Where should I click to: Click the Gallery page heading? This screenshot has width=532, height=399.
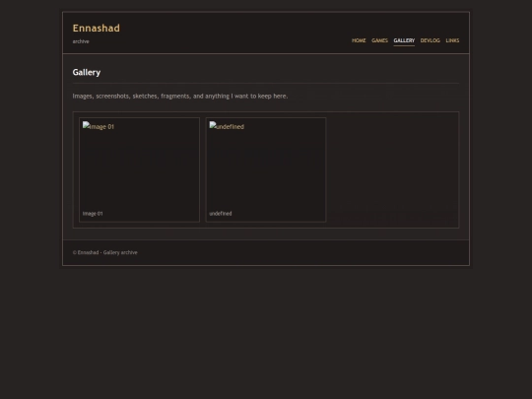point(87,72)
